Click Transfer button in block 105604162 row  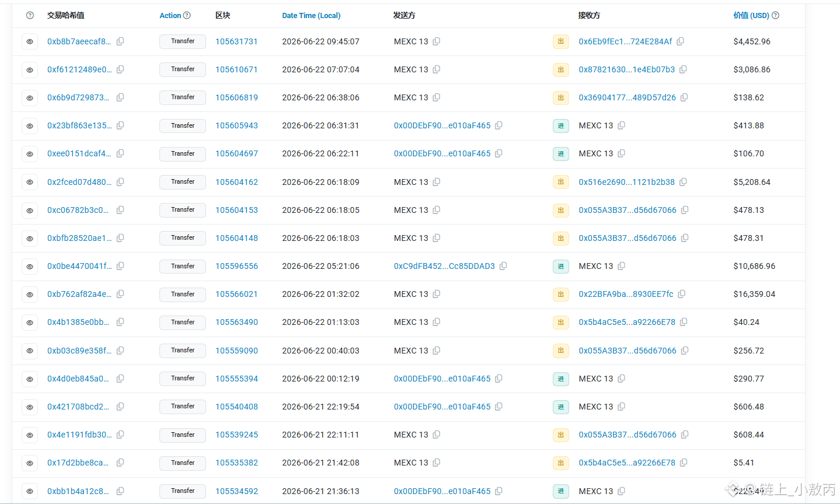pos(183,182)
